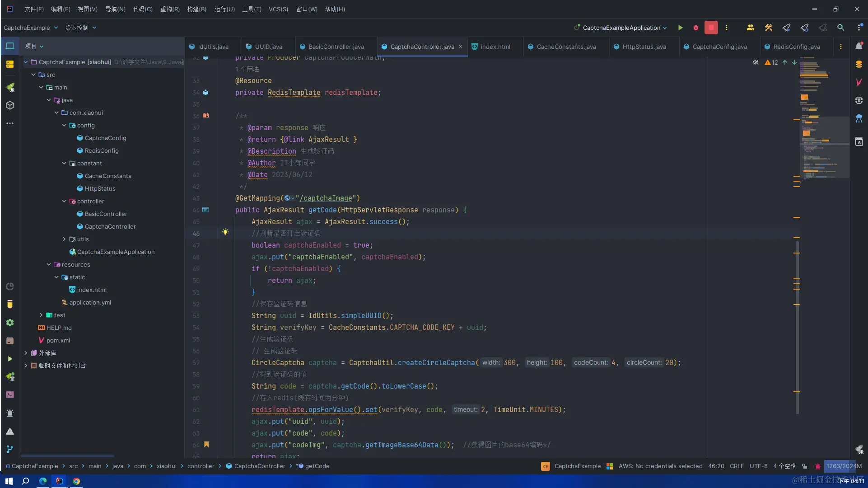Open the Git tool window
Viewport: 868px width, 488px height.
[x=9, y=449]
